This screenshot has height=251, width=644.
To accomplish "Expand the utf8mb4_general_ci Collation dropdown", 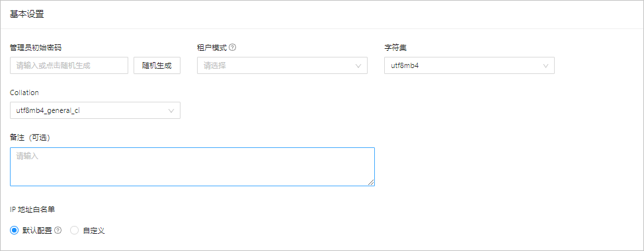I will coord(95,111).
